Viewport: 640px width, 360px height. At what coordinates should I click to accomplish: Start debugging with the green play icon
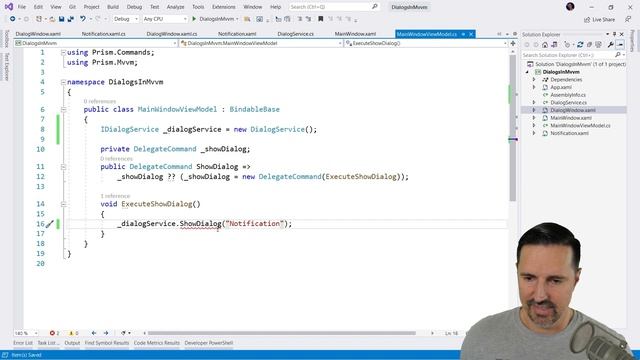(194, 19)
